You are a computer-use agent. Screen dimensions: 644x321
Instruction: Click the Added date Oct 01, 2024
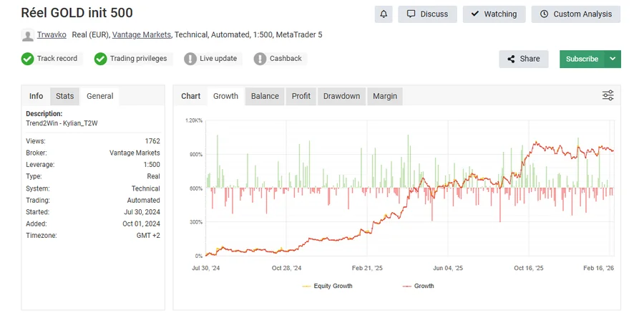(x=142, y=224)
